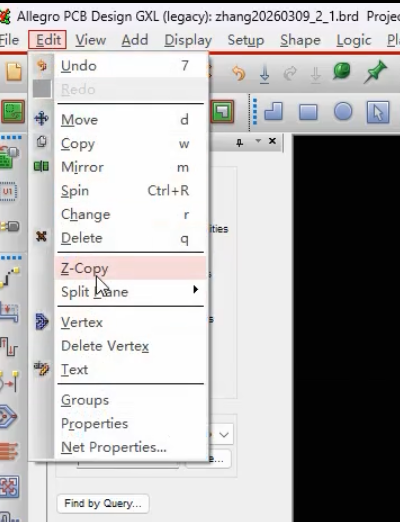Click the blue down-arrow toolbar icon
The image size is (400, 522).
point(264,74)
